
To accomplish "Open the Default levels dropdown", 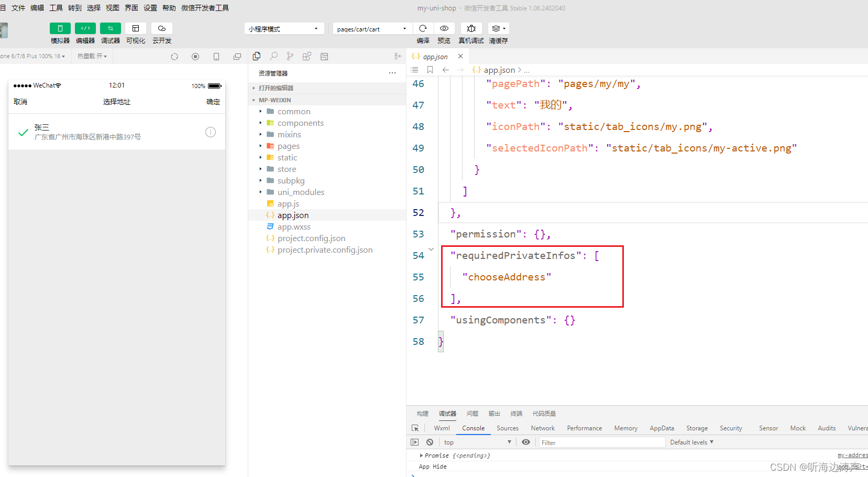I will click(691, 442).
